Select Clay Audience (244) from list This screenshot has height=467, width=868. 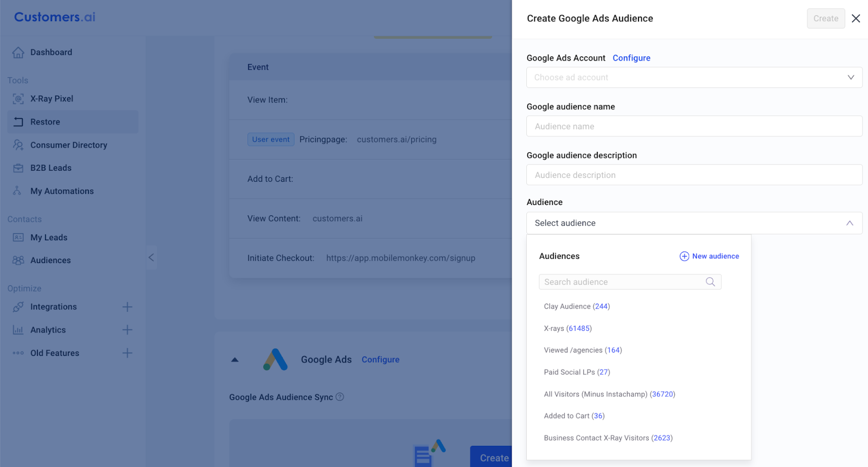577,306
